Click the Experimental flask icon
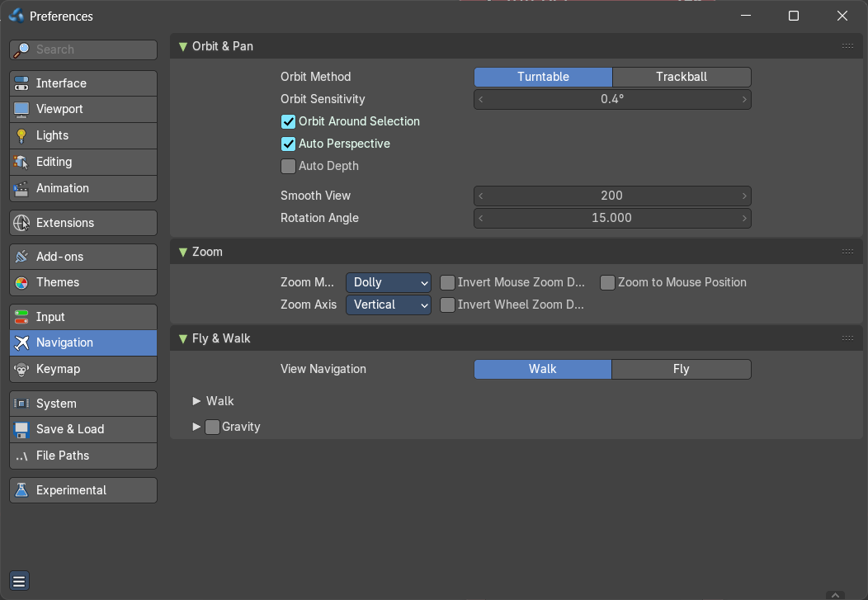This screenshot has height=600, width=868. tap(21, 490)
